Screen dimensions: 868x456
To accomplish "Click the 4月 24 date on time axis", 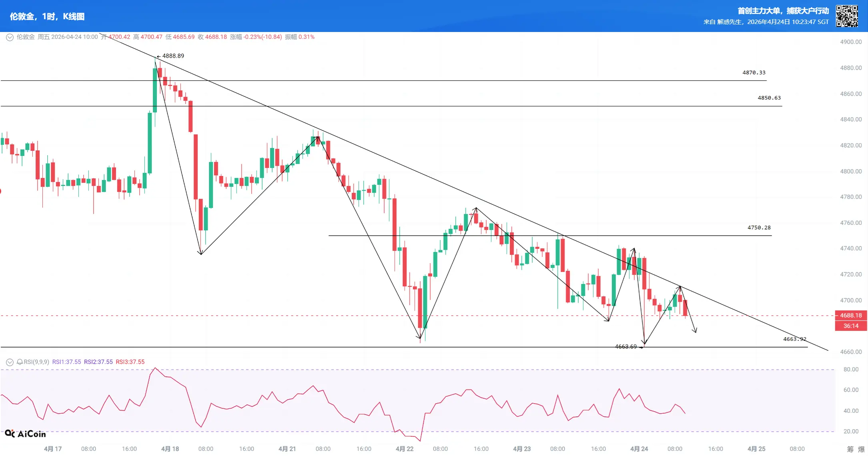I will pyautogui.click(x=639, y=449).
